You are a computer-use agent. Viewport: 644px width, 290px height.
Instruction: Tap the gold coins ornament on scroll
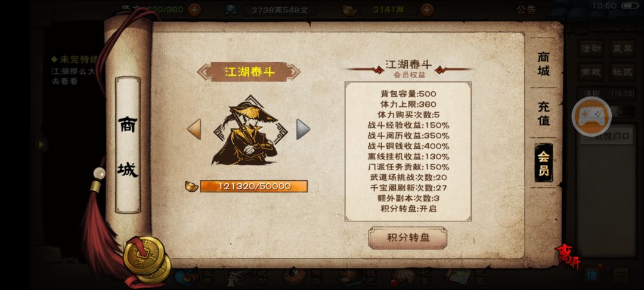click(x=147, y=260)
